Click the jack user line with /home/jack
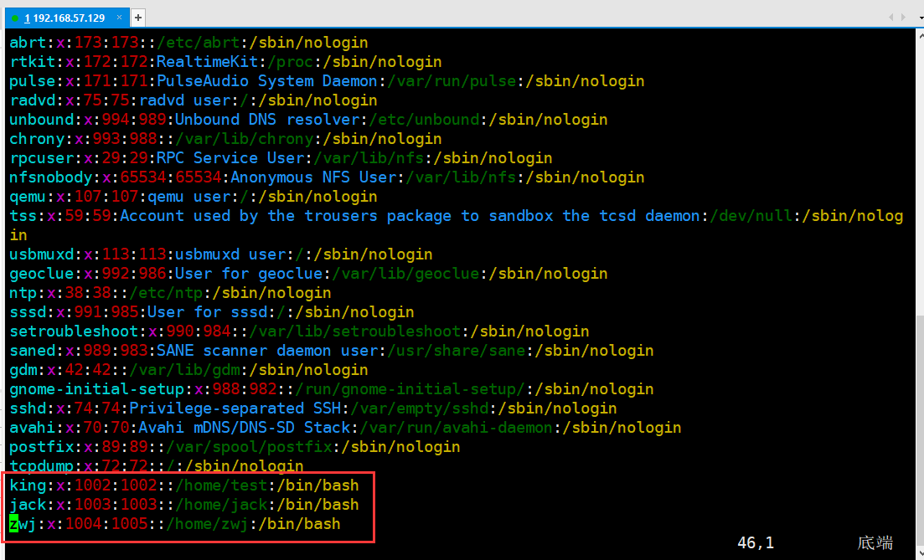This screenshot has height=560, width=924. pyautogui.click(x=183, y=506)
